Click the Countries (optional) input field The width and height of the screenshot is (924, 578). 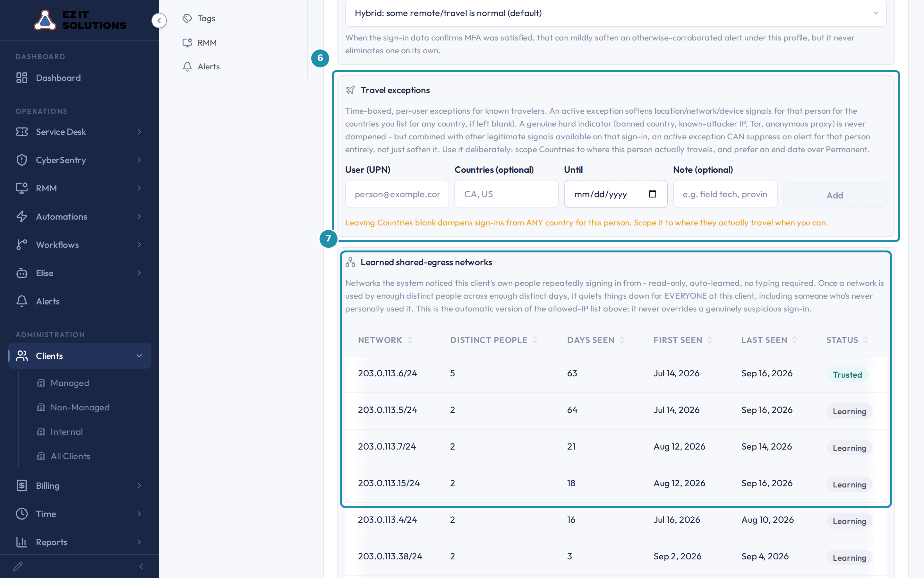(506, 194)
